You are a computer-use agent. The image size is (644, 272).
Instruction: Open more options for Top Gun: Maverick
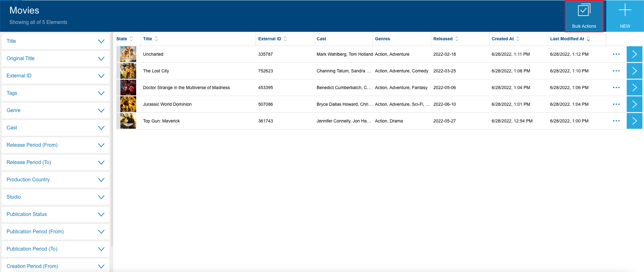616,121
